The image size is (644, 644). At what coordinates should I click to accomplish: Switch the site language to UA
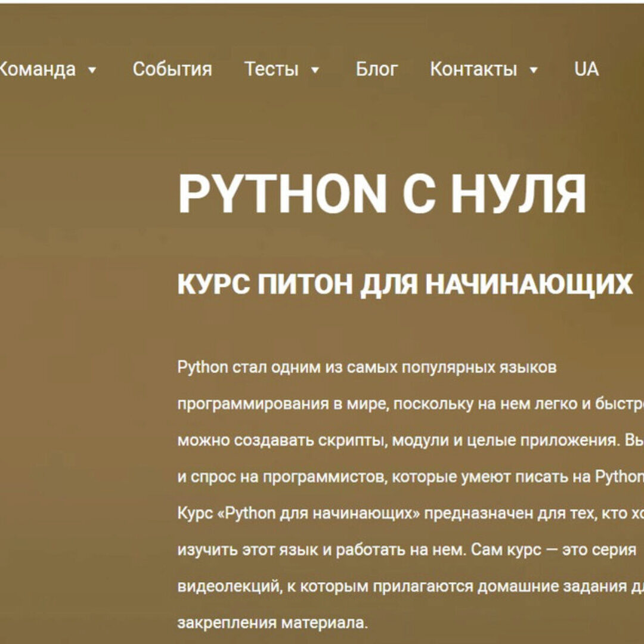click(x=586, y=69)
